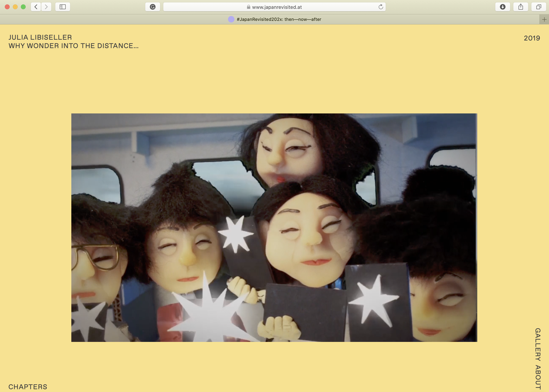This screenshot has height=392, width=549.
Task: Show tab overview icon
Action: click(538, 7)
